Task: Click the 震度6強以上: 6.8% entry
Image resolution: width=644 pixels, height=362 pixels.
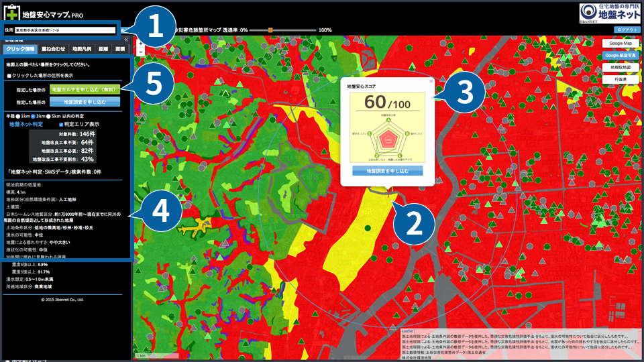Action: 30,265
